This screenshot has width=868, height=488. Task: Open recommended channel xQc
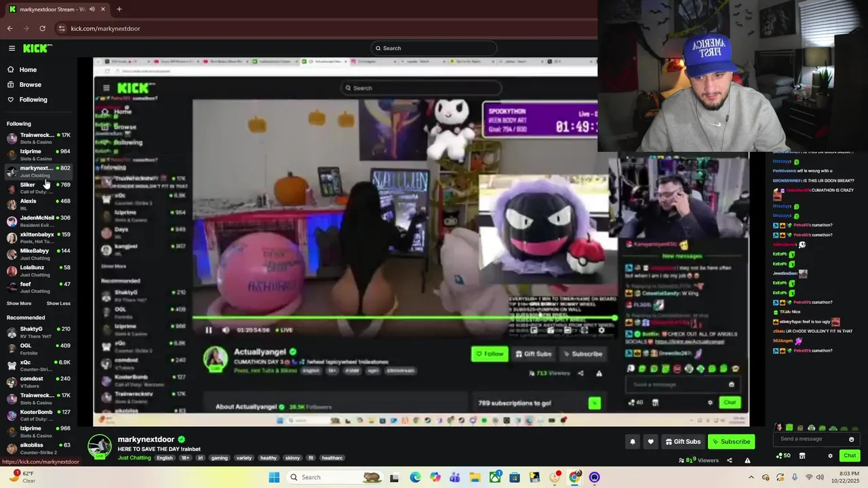point(38,365)
